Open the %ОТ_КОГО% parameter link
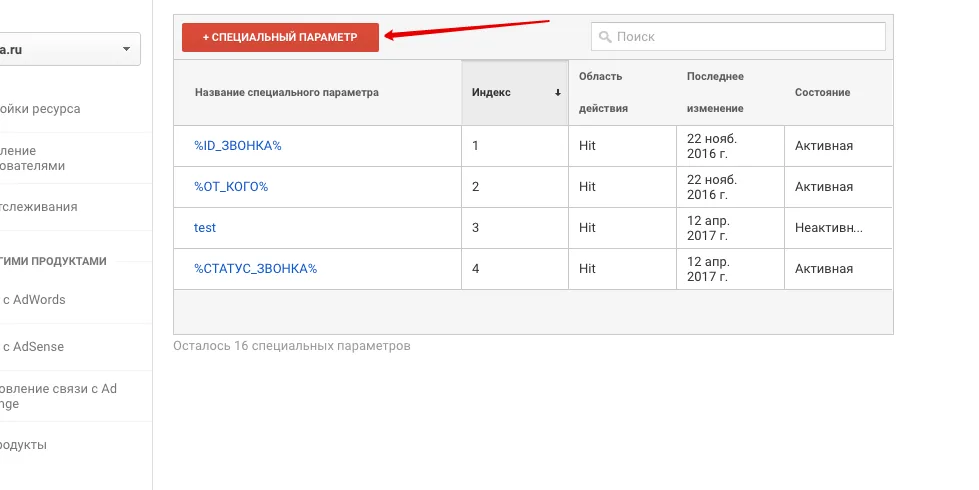979x490 pixels. [230, 187]
